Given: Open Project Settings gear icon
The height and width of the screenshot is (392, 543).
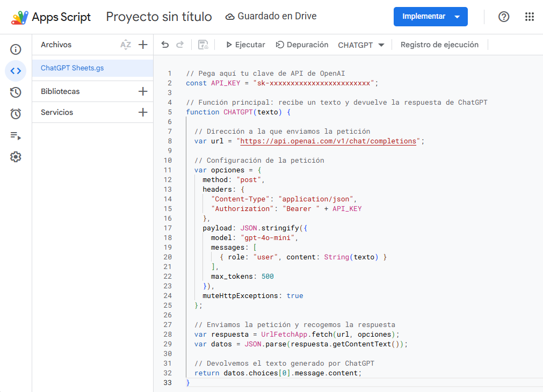Looking at the screenshot, I should click(16, 157).
